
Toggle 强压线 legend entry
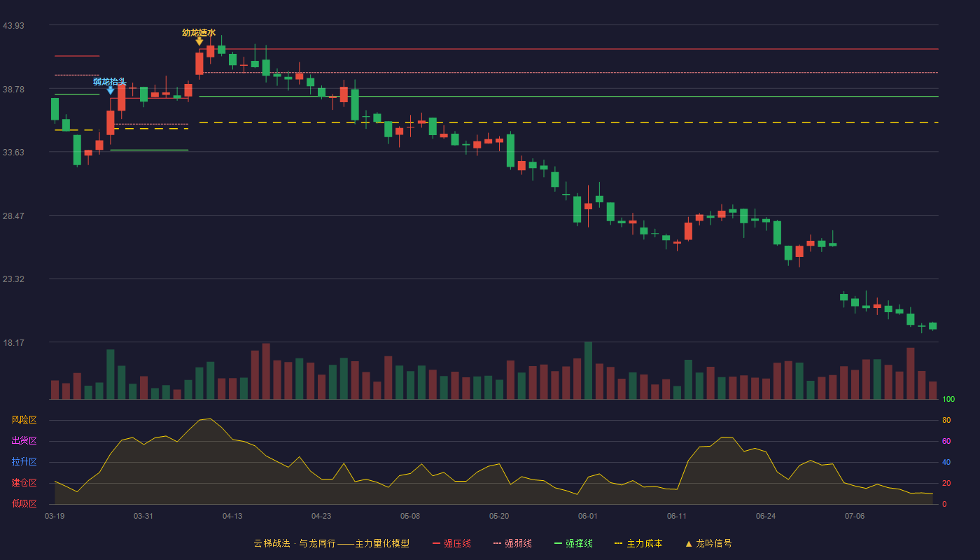(451, 543)
